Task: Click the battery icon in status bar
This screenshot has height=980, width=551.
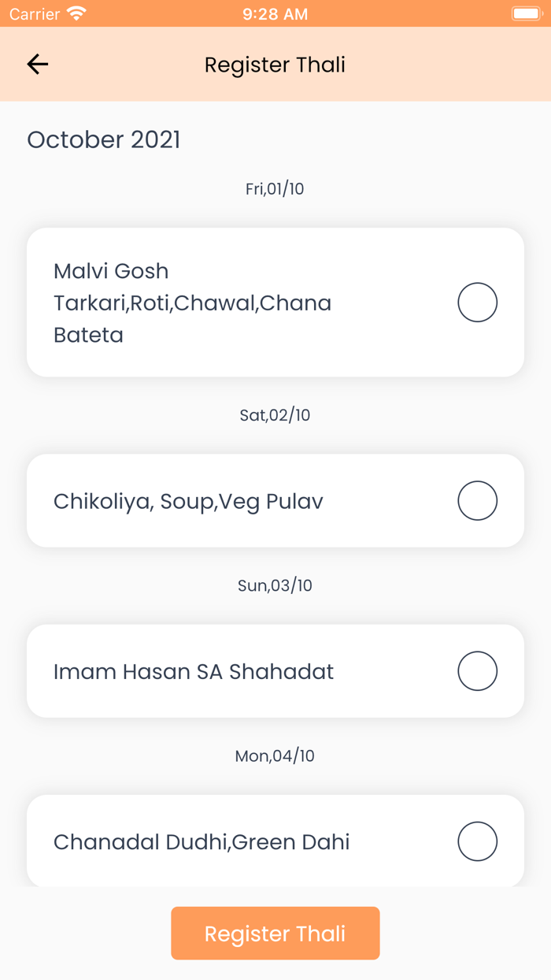Action: click(x=525, y=14)
